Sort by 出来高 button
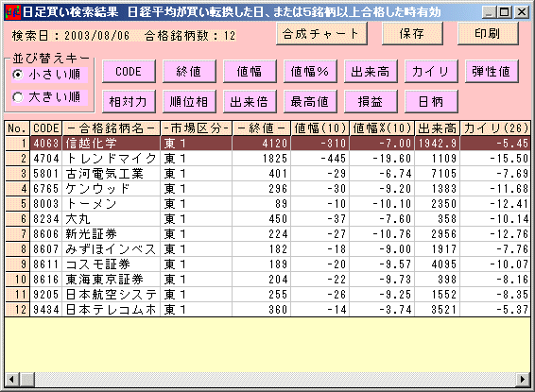The width and height of the screenshot is (535, 392). [371, 72]
